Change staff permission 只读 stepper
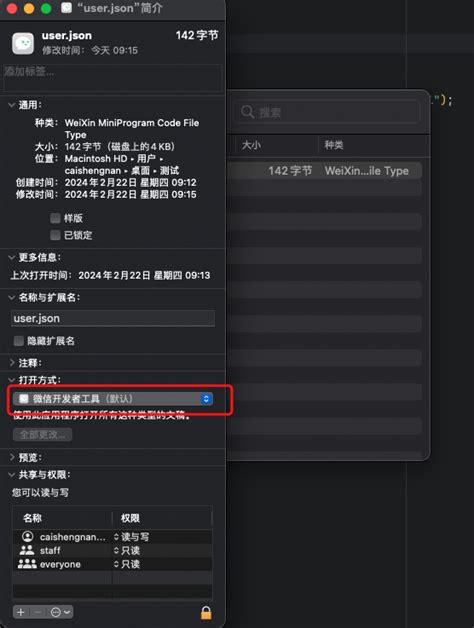This screenshot has height=628, width=474. pyautogui.click(x=116, y=550)
